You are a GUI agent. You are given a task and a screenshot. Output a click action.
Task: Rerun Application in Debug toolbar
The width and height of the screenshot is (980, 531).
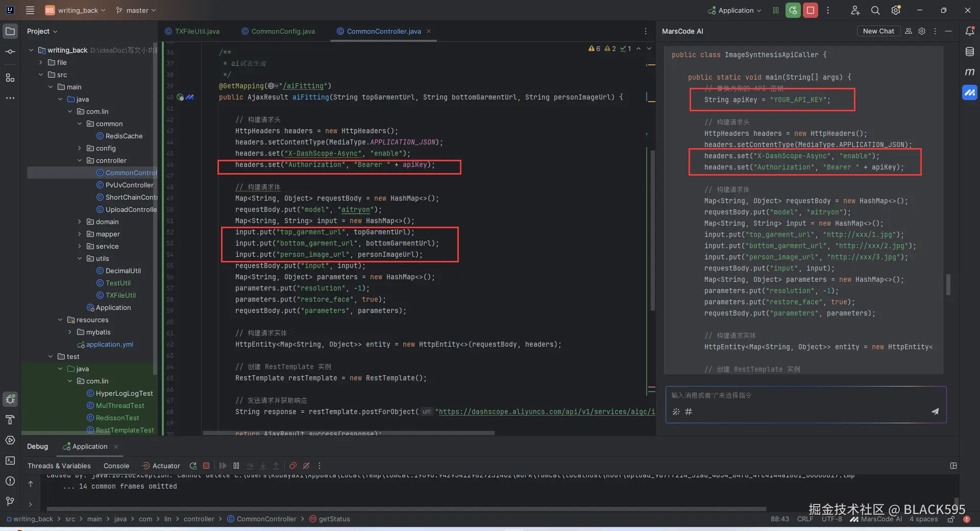point(193,466)
